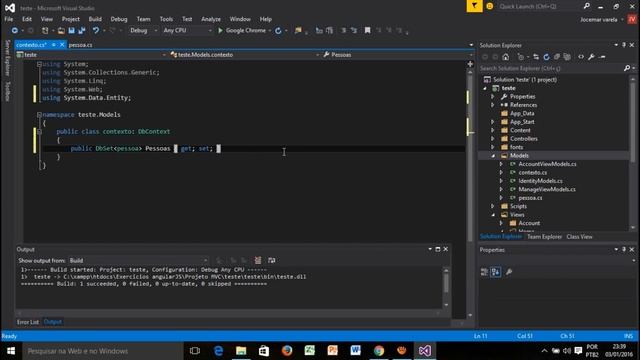Toggle word wrap in Output panel

(x=271, y=260)
